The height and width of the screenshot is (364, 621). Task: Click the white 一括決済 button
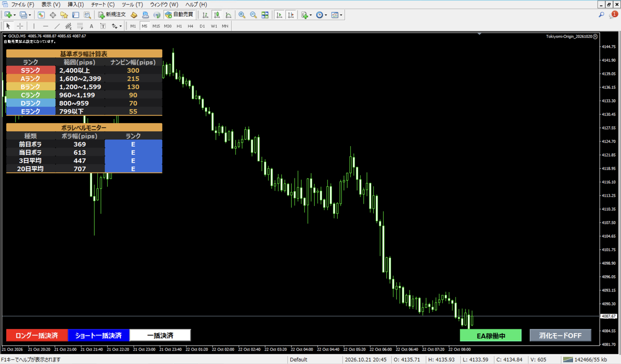pyautogui.click(x=160, y=336)
